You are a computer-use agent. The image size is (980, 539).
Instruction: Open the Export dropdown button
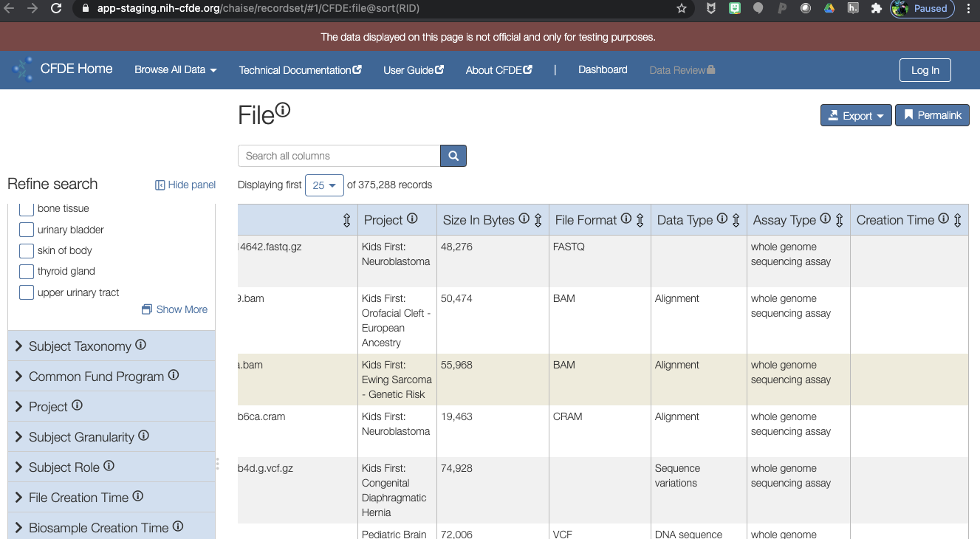pos(856,115)
